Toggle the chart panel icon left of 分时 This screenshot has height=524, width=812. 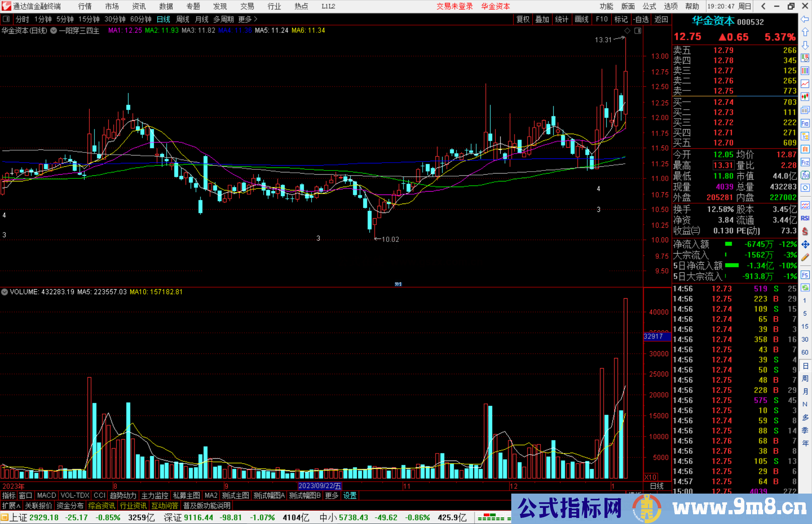(6, 19)
